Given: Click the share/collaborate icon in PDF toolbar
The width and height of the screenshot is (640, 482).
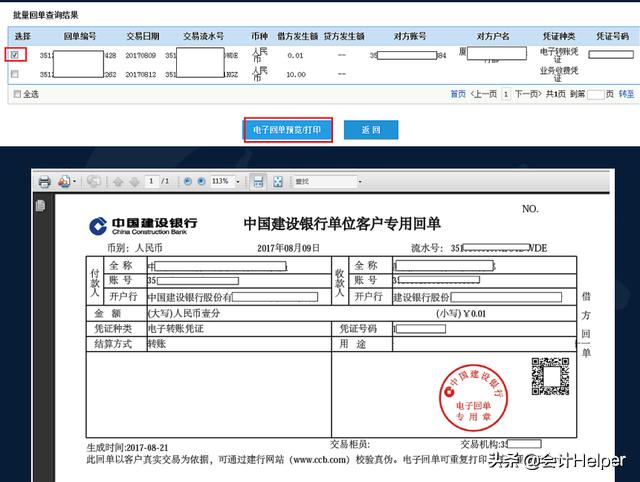Looking at the screenshot, I should tap(64, 181).
